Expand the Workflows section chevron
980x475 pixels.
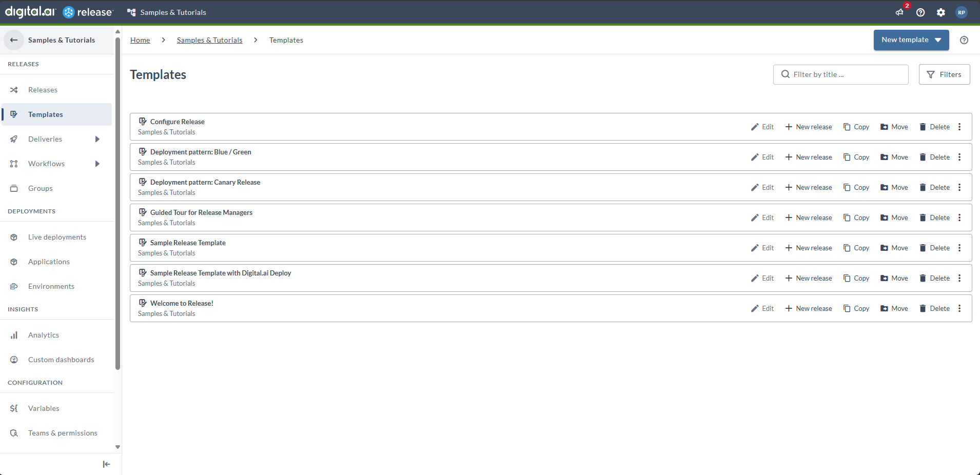tap(97, 164)
